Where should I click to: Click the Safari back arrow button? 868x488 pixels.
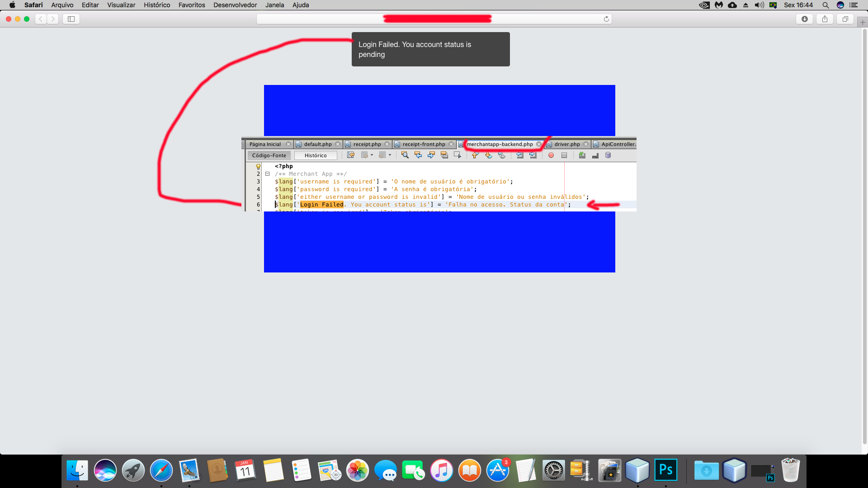(x=41, y=19)
